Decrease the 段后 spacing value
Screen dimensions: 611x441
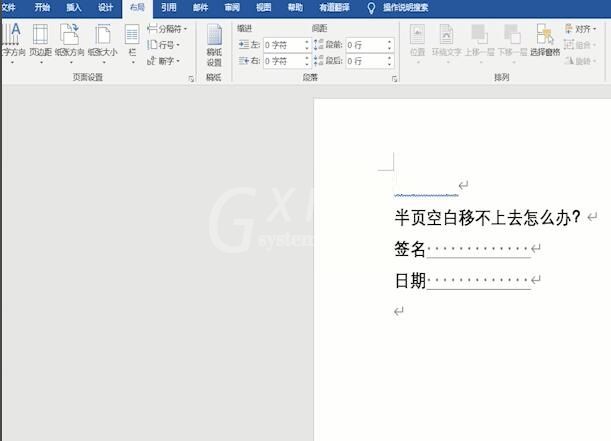390,65
